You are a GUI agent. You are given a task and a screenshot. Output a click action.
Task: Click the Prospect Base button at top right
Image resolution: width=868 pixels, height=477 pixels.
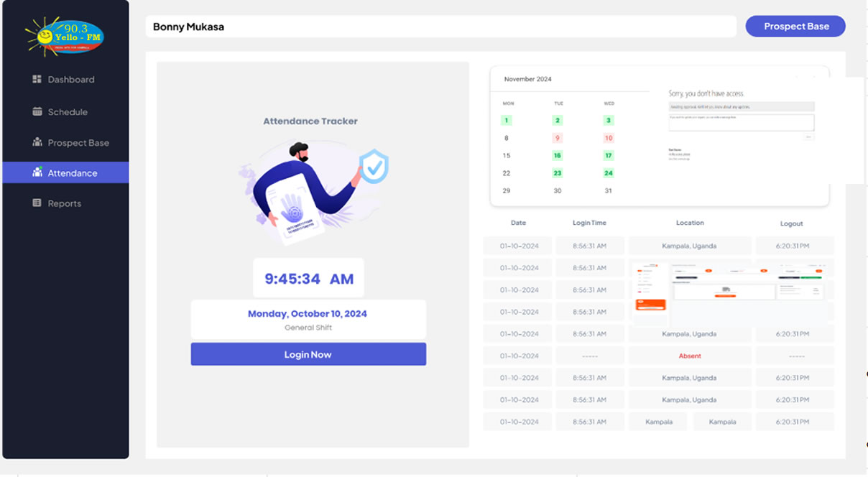pyautogui.click(x=795, y=27)
